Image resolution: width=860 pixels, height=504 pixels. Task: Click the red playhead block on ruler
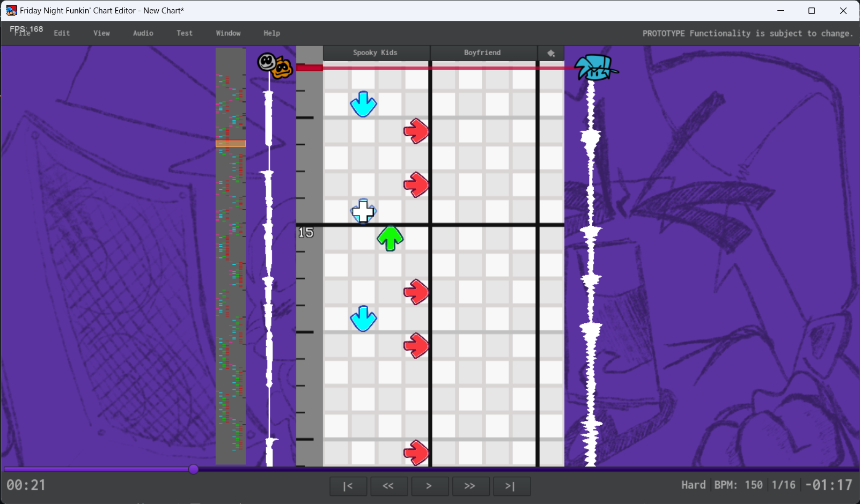click(310, 68)
